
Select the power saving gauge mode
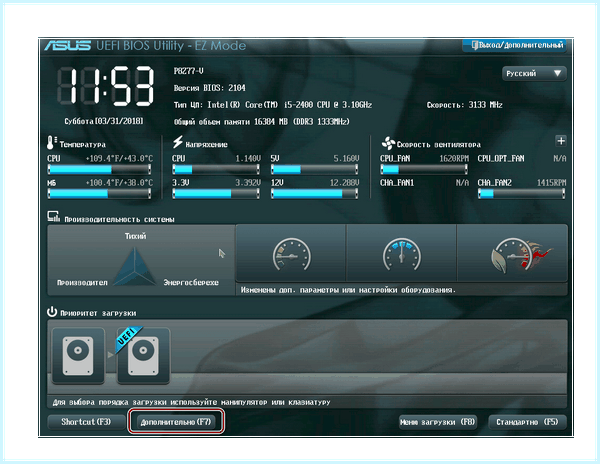(x=291, y=254)
